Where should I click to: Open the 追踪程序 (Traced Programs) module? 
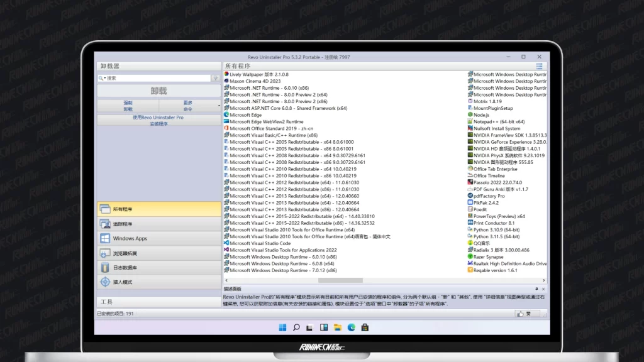pyautogui.click(x=123, y=224)
